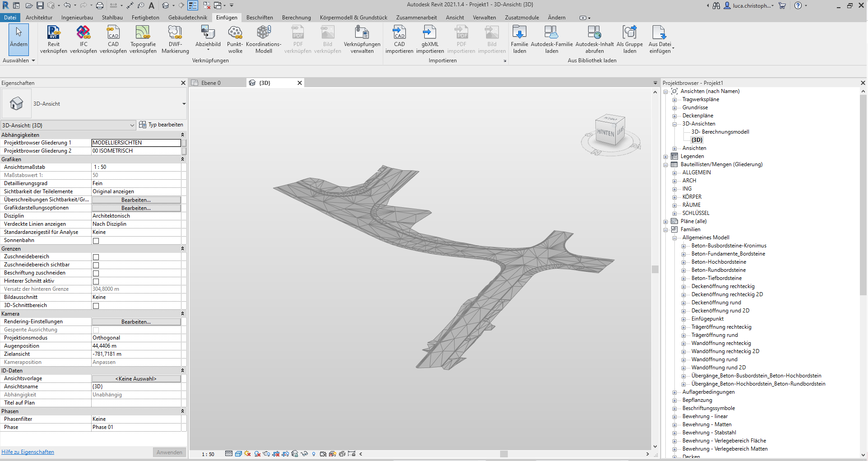Click Autodesk-Inhalt abrufen
This screenshot has width=868, height=461.
pos(594,40)
